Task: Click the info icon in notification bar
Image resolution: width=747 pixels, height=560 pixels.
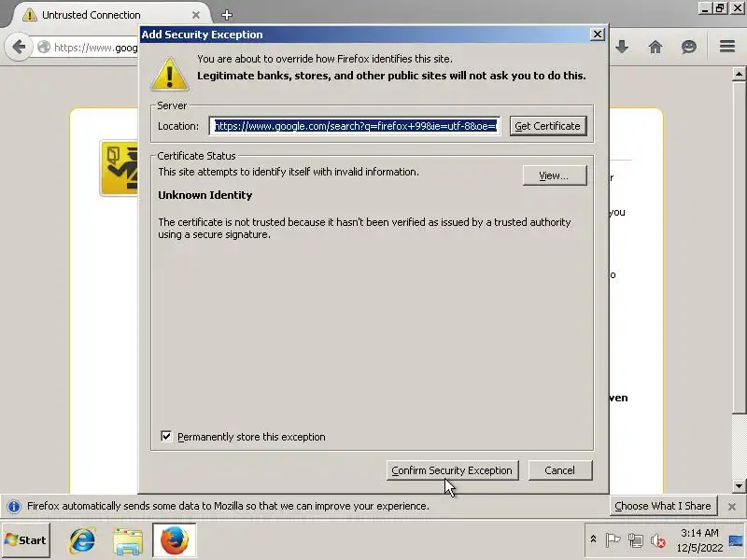Action: coord(14,506)
